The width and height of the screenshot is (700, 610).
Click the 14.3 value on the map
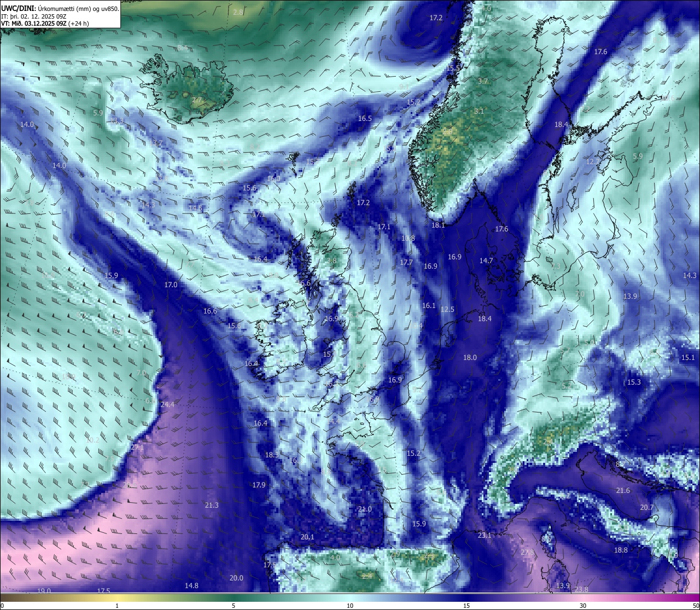click(x=690, y=275)
